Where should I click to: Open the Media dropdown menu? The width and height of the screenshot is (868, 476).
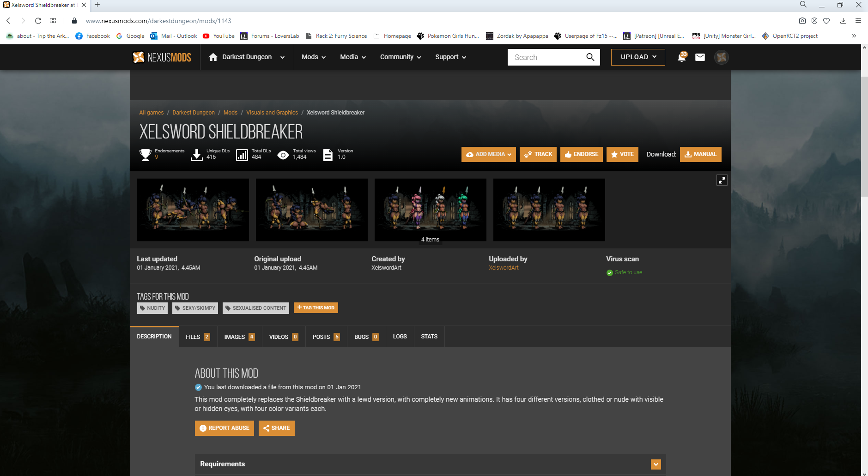click(353, 57)
